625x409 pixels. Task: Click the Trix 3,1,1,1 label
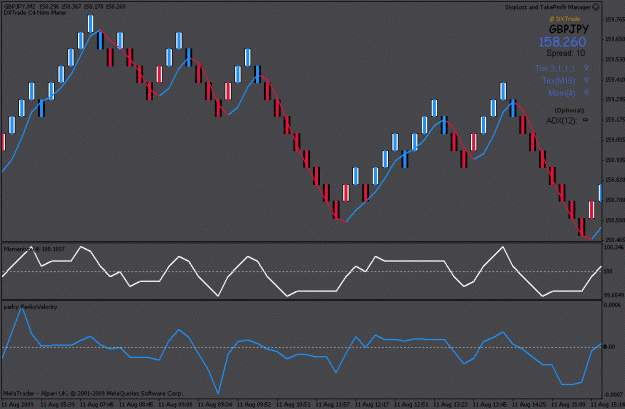click(555, 69)
